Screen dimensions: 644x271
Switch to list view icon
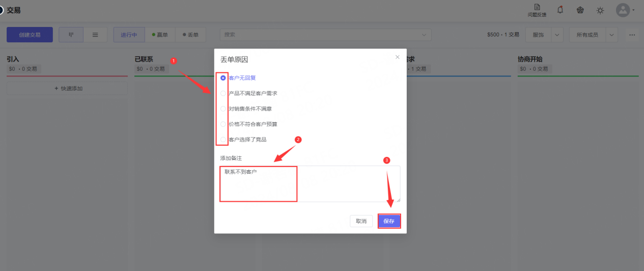(x=95, y=35)
